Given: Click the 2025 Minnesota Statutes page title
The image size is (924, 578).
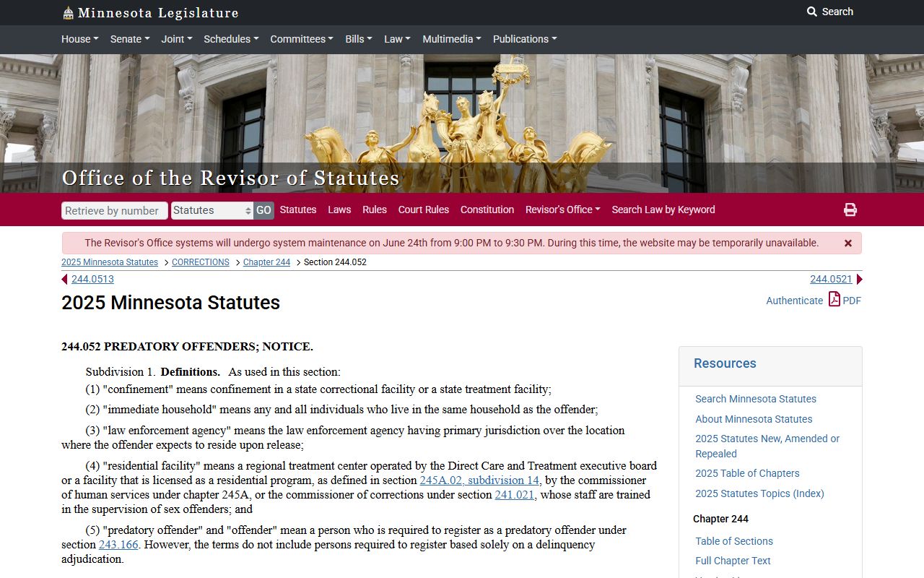Looking at the screenshot, I should pos(170,303).
